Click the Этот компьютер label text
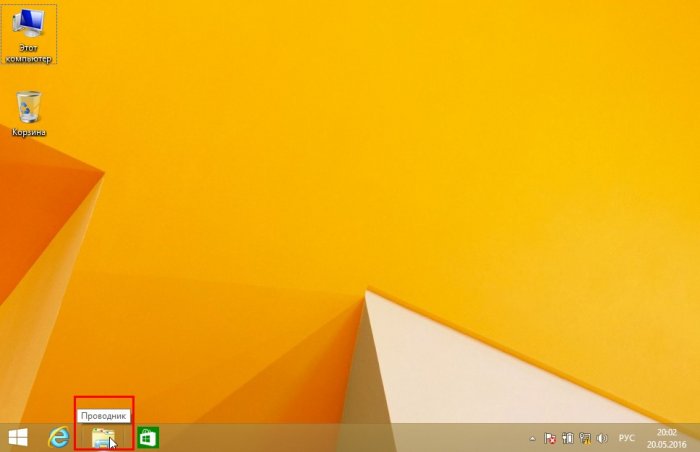The image size is (700, 452). click(x=29, y=53)
